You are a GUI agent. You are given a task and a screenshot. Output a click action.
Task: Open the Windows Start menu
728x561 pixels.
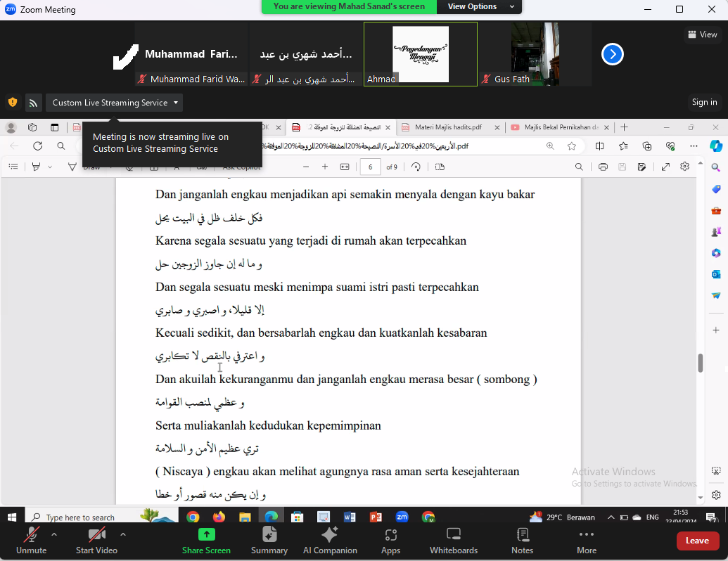(x=12, y=517)
